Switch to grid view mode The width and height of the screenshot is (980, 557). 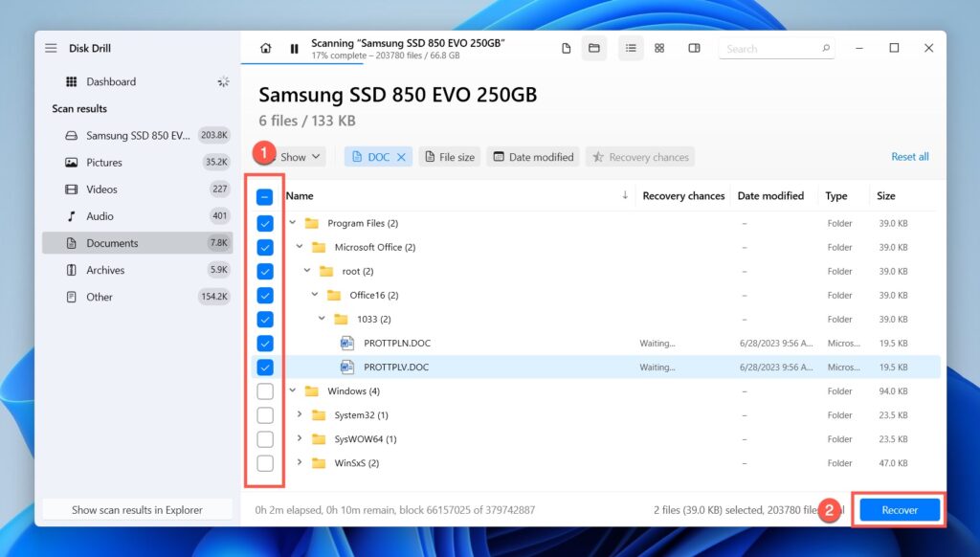point(659,48)
